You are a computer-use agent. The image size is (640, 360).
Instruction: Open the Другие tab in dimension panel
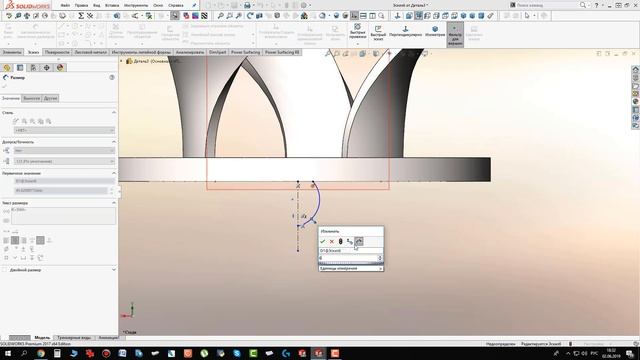(x=51, y=98)
